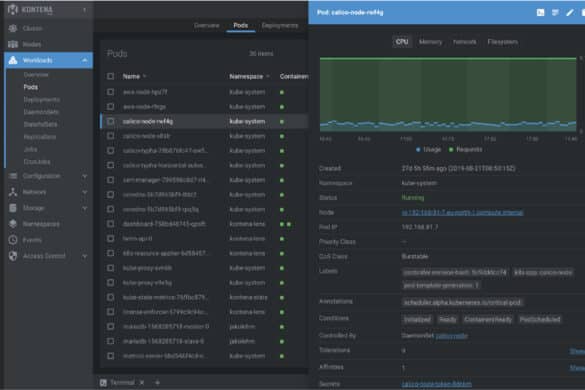
Task: Check the box for calico-node-nwf4g pod
Action: coord(110,121)
